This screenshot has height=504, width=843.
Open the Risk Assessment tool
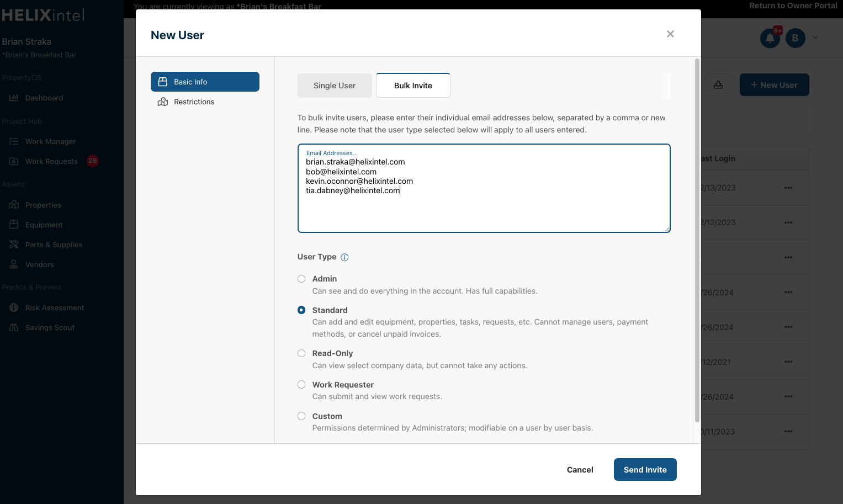(x=54, y=307)
